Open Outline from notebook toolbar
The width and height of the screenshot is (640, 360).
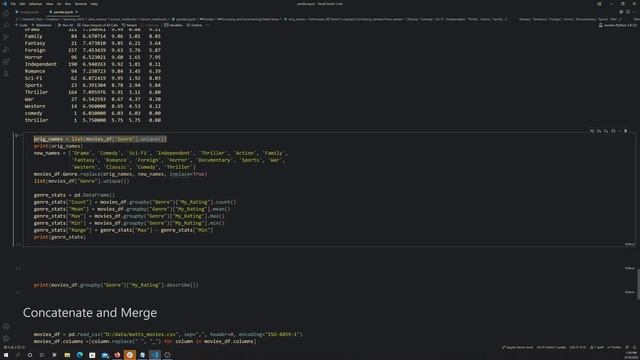point(194,25)
